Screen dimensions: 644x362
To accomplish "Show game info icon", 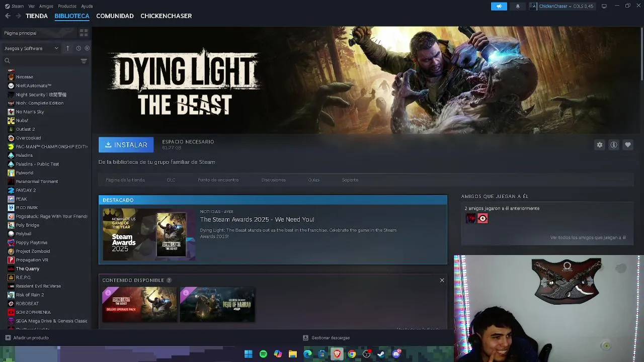I will [614, 145].
